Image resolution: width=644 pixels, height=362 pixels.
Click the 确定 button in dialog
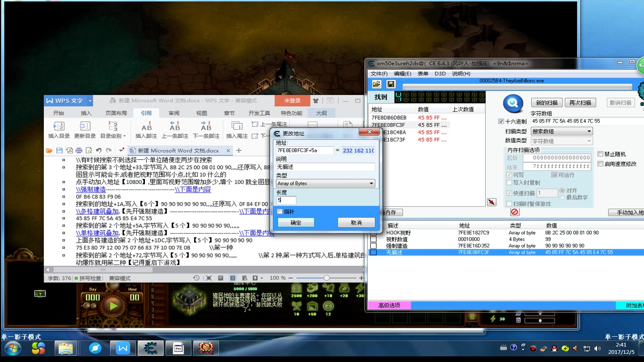coord(296,222)
